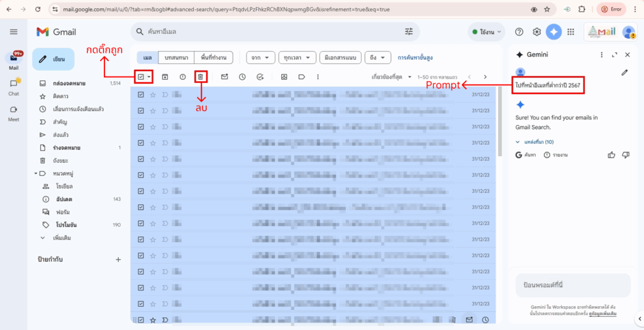The width and height of the screenshot is (644, 330).
Task: Open the จาก filter dropdown
Action: coord(260,58)
